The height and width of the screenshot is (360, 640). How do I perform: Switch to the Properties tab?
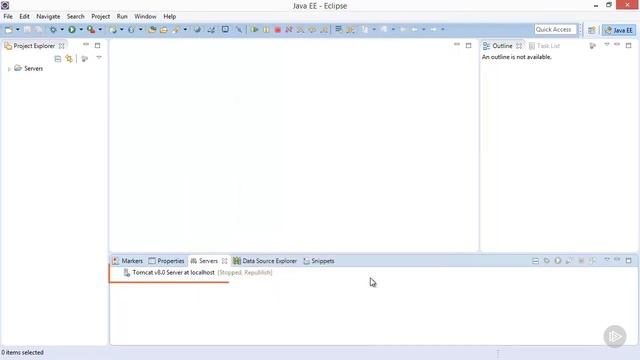pyautogui.click(x=167, y=261)
